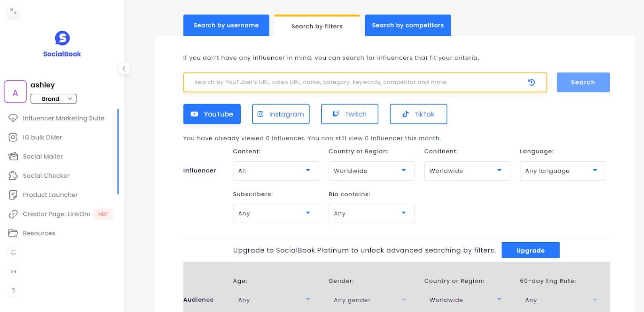Viewport: 644px width, 312px height.
Task: Click the ashley avatar icon
Action: point(15,92)
